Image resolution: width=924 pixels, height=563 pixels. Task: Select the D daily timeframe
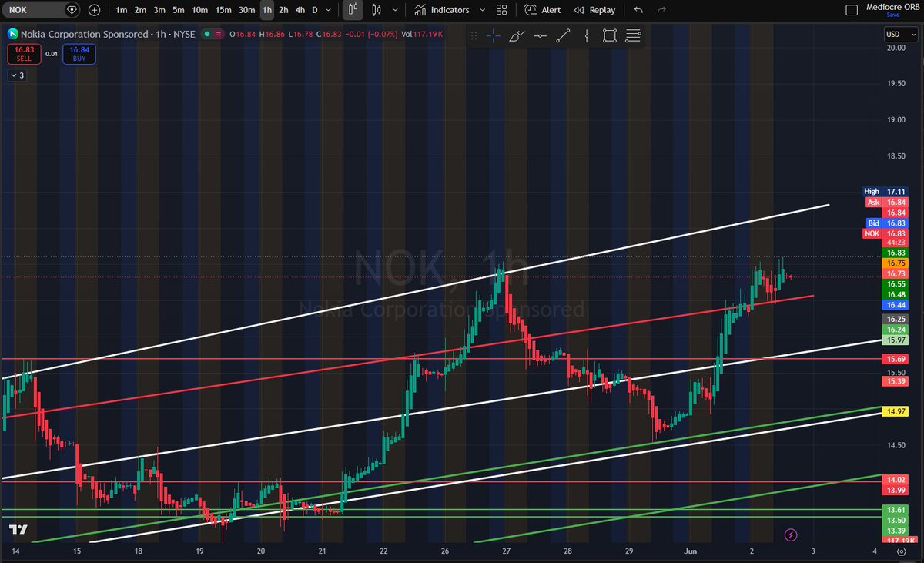click(x=314, y=10)
